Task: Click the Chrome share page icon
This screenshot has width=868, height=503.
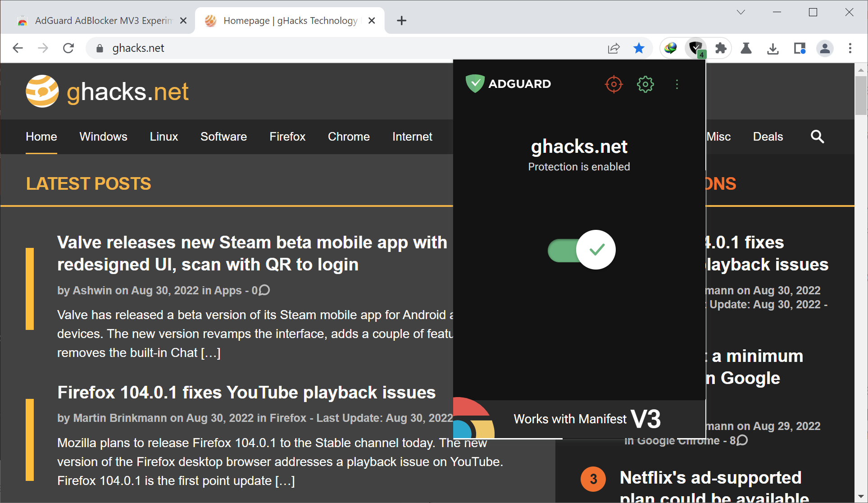Action: [613, 49]
